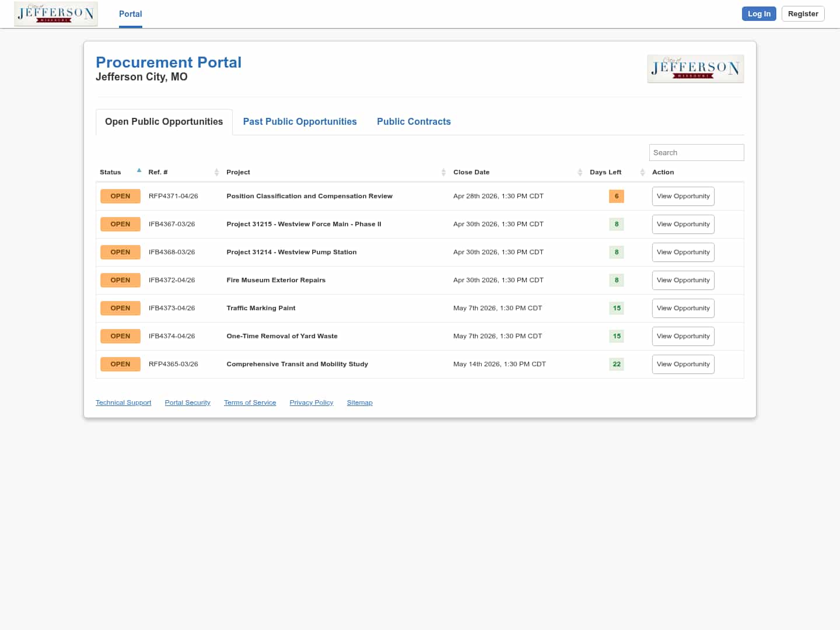The image size is (840, 630).
Task: Click the Register button
Action: [803, 14]
